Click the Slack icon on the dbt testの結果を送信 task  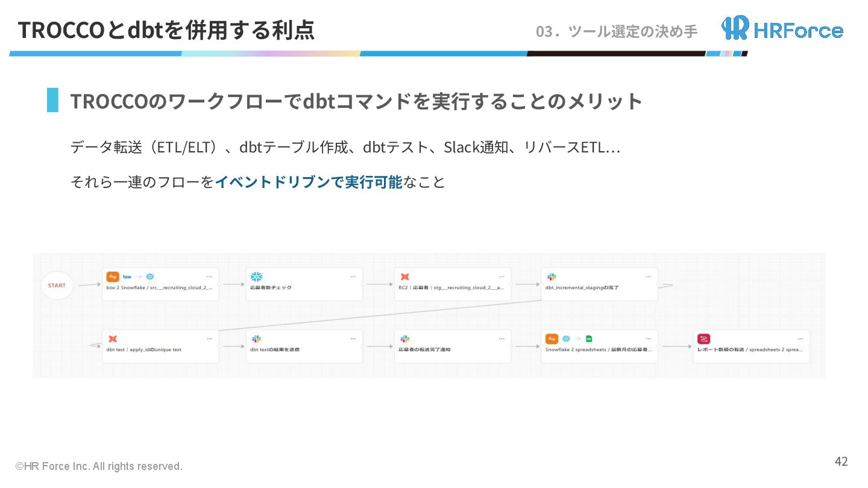coord(257,339)
